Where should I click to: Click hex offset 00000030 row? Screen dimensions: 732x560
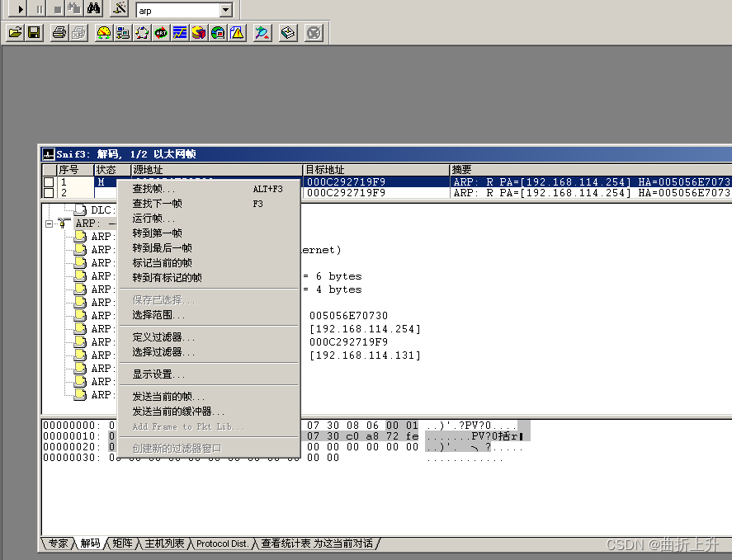pyautogui.click(x=72, y=458)
